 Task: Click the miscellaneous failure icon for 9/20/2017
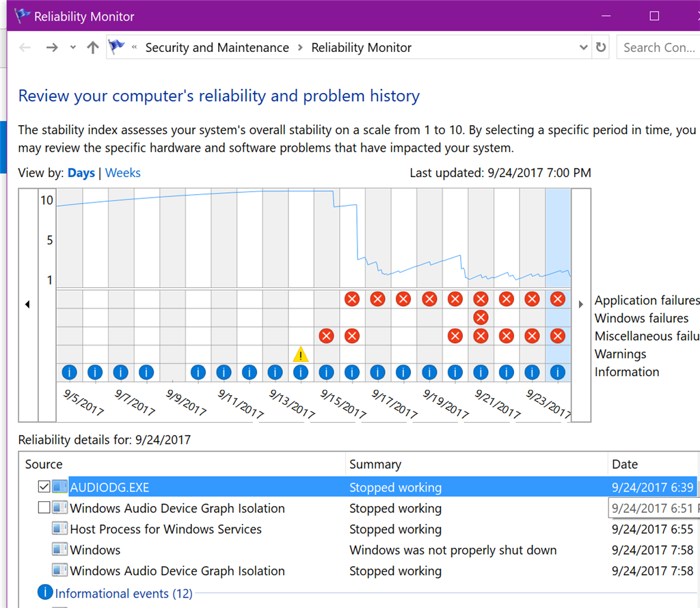point(455,336)
